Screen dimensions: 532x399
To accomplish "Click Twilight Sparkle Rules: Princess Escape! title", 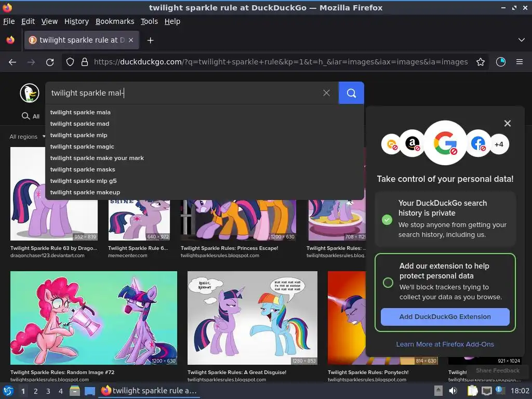I will click(229, 248).
